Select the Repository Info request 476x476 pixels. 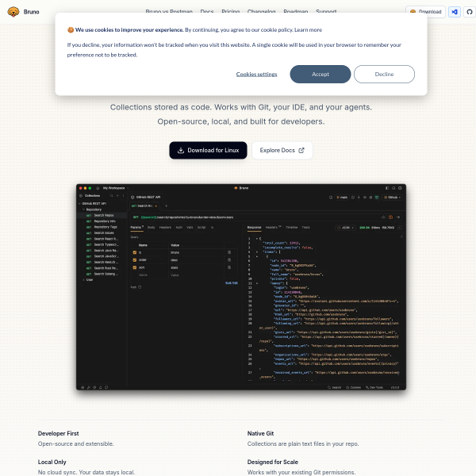click(x=102, y=221)
